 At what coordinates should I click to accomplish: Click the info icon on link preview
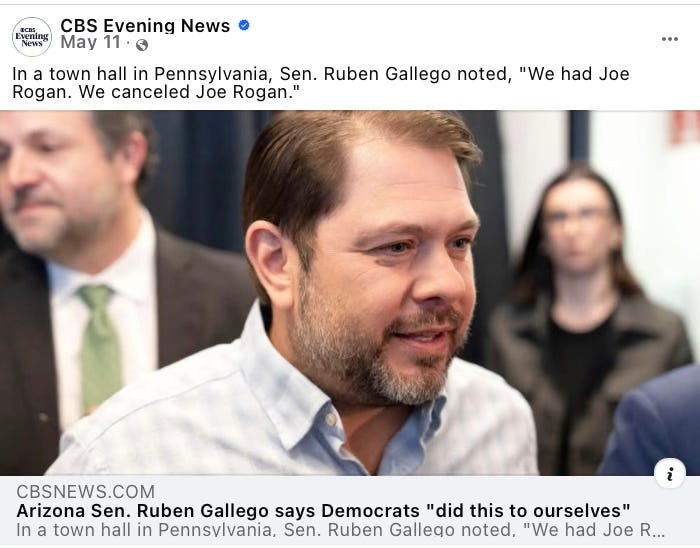[x=670, y=473]
